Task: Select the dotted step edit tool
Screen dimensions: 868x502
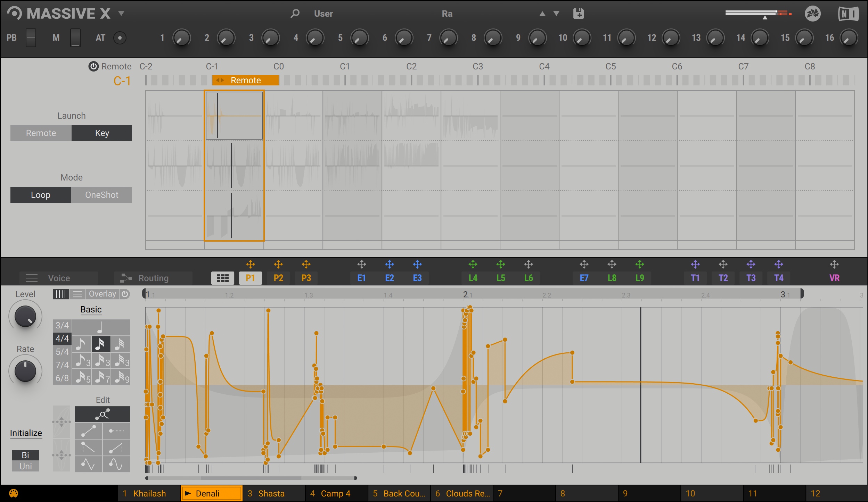Action: pyautogui.click(x=116, y=431)
